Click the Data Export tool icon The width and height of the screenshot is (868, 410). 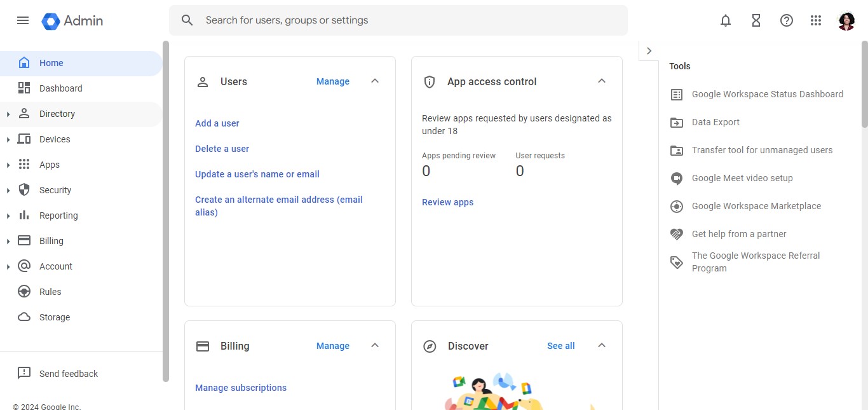pos(677,123)
